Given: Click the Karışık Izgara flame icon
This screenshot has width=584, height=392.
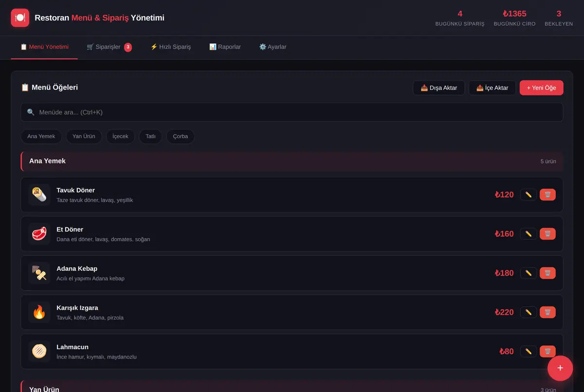Looking at the screenshot, I should pos(39,312).
